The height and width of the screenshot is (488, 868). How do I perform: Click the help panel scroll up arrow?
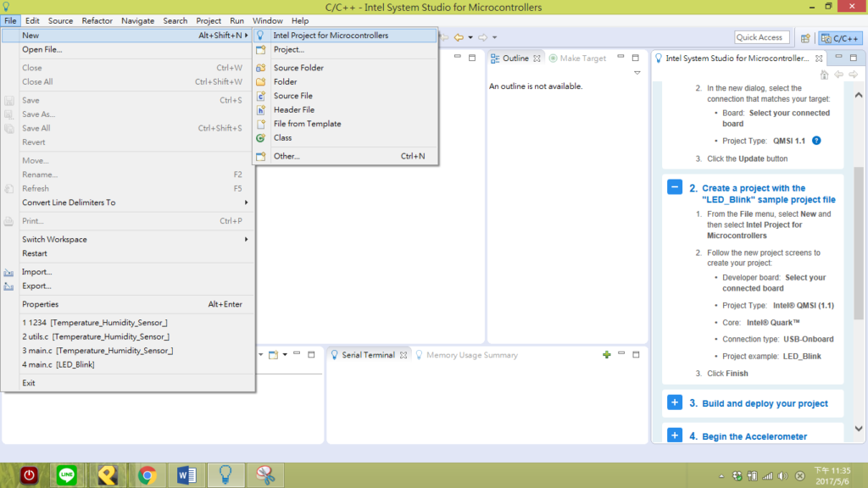[x=859, y=95]
